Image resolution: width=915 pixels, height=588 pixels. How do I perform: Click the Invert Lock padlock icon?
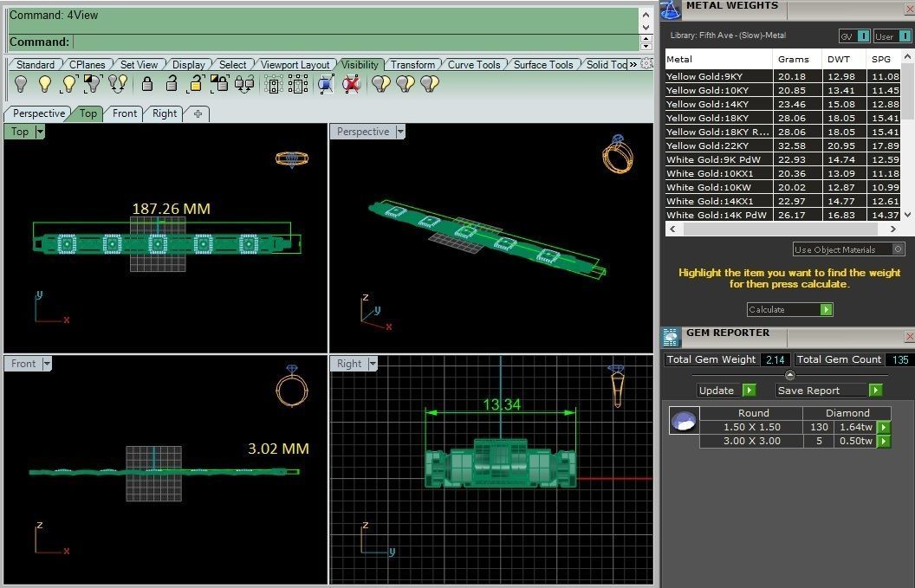(219, 84)
